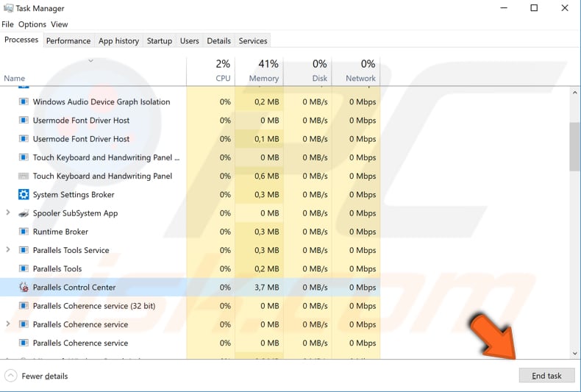Click the Parallels Control Center icon
The width and height of the screenshot is (581, 392).
[24, 287]
